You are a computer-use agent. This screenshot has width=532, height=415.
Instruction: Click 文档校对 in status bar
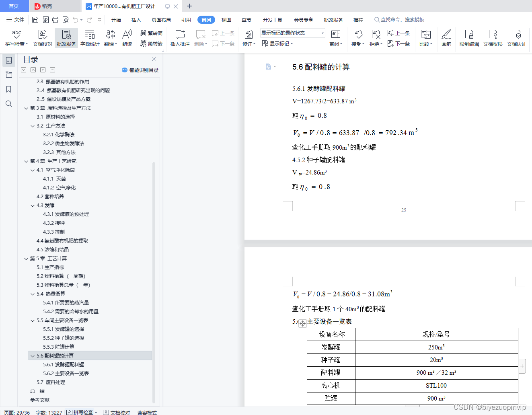point(117,412)
